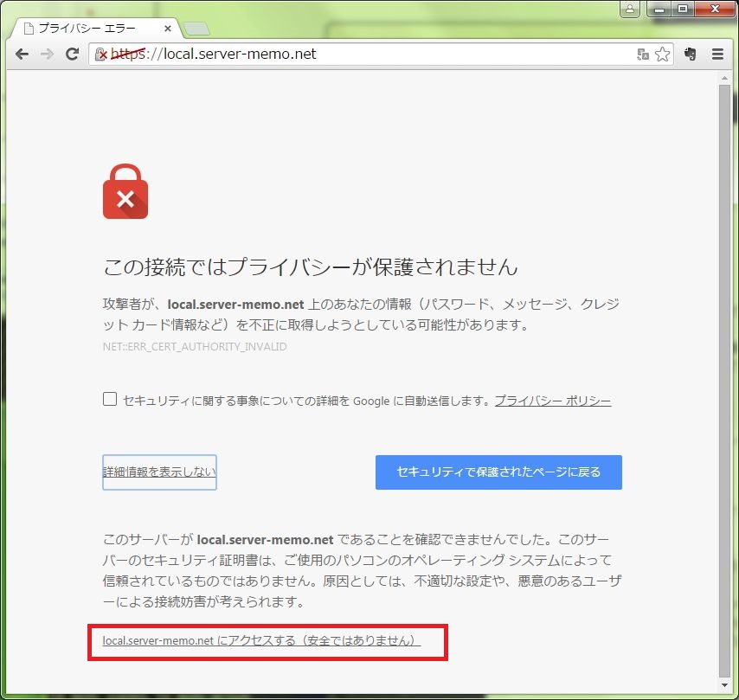Click the NET::ERR_CERT_AUTHORITY_INVALID error code
Image resolution: width=739 pixels, height=700 pixels.
[x=195, y=346]
